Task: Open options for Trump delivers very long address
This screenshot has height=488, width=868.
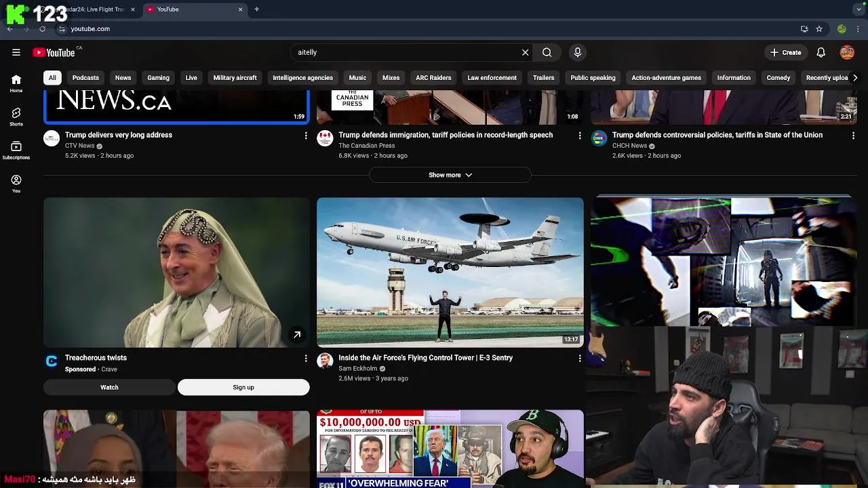Action: coord(306,136)
